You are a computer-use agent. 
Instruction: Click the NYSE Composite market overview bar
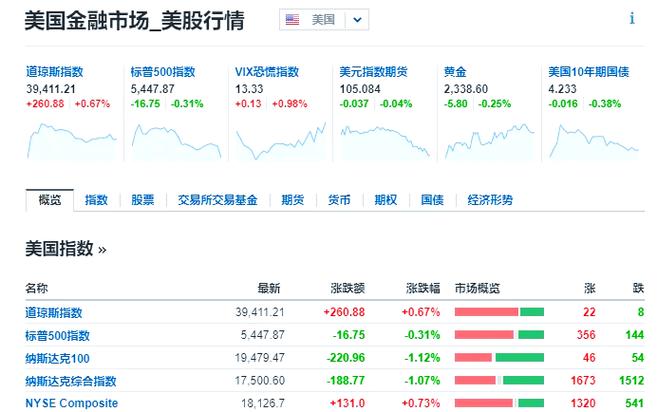click(499, 403)
